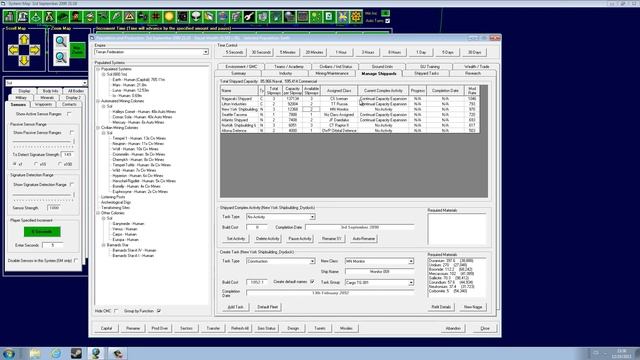Select the Nagasaki Shipyard row
This screenshot has height=360, width=640.
[349, 98]
